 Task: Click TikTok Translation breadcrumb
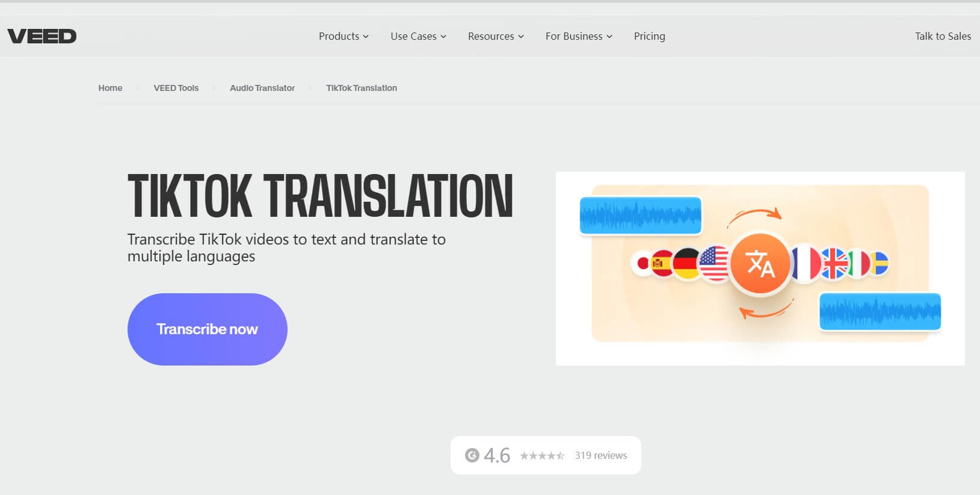pyautogui.click(x=362, y=88)
